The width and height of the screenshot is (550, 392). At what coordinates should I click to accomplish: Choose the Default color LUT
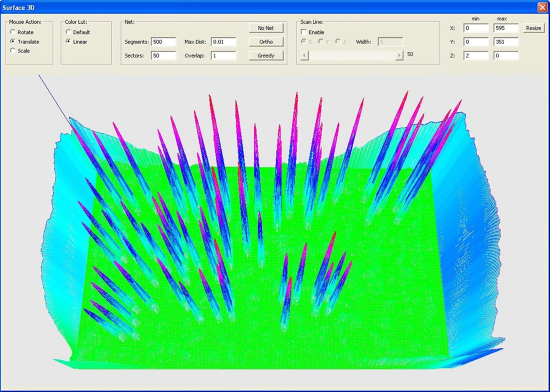click(68, 32)
